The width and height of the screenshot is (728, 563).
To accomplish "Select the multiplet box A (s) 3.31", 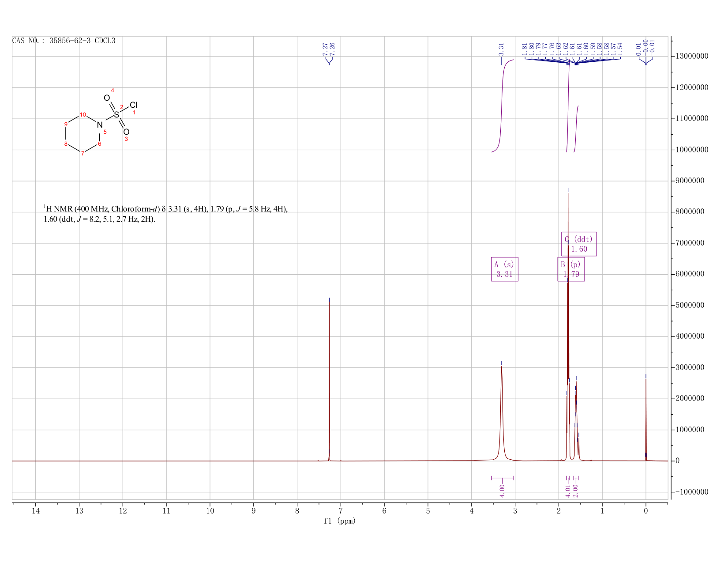I will 504,269.
